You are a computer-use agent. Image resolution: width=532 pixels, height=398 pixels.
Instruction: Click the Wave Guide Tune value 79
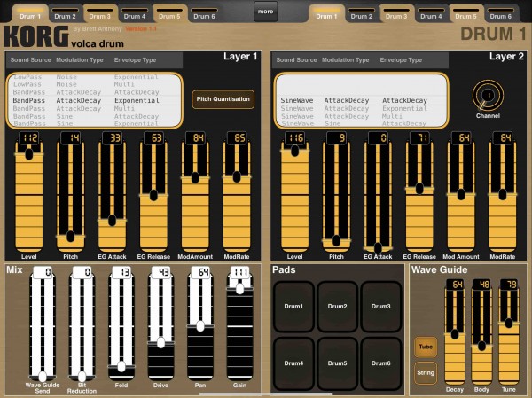pos(509,285)
